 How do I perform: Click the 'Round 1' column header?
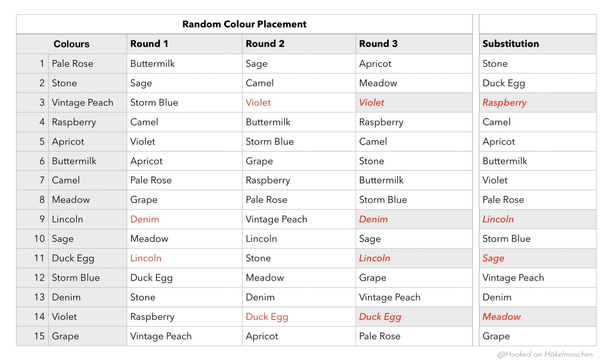pos(149,44)
